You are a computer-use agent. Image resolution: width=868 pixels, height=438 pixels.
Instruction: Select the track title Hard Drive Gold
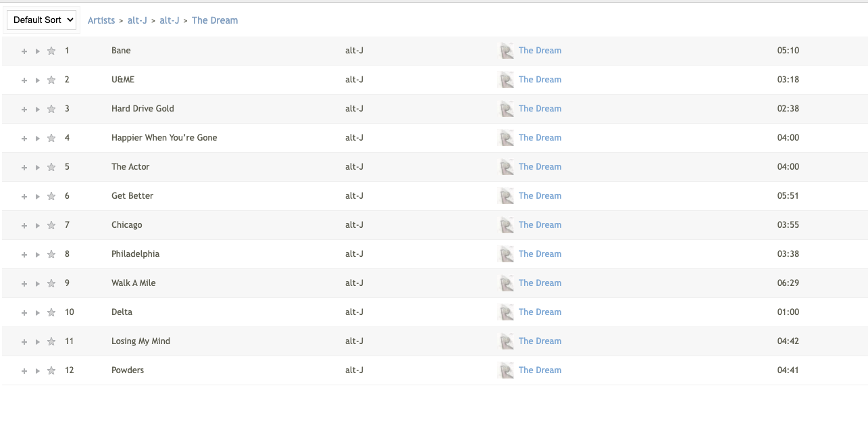143,109
